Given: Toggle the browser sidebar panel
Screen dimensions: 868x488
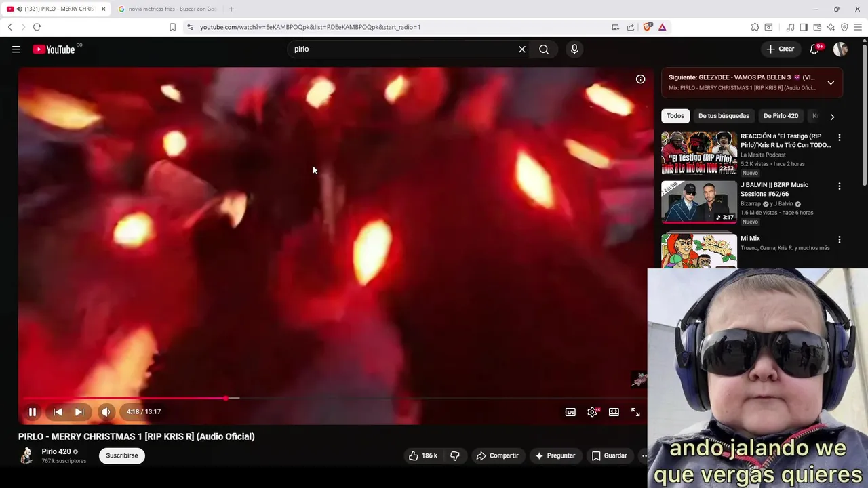Looking at the screenshot, I should tap(804, 27).
